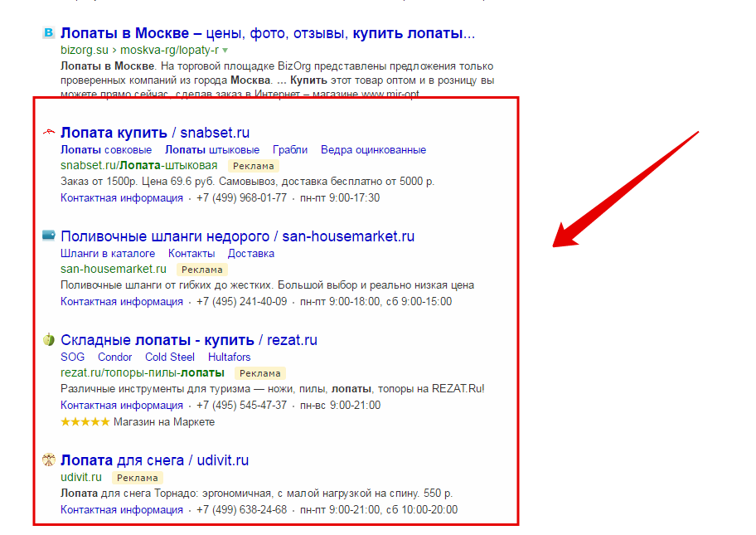Click snabset.ru description 'Заказ от 1500р'

97,182
